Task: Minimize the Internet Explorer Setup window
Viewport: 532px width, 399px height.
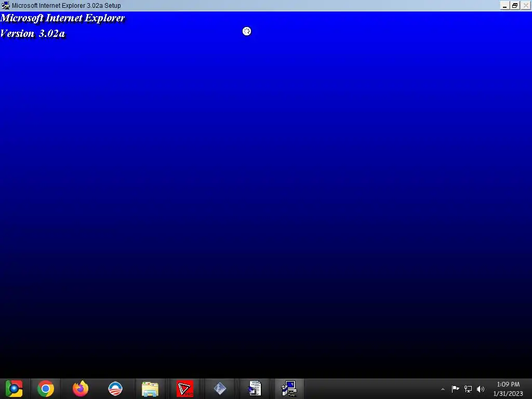Action: tap(505, 5)
